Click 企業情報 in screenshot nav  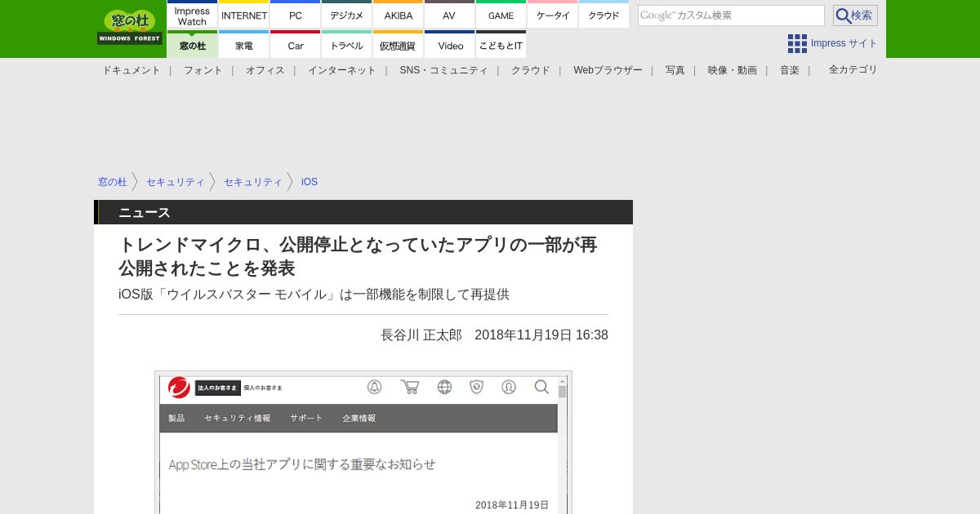pyautogui.click(x=359, y=418)
